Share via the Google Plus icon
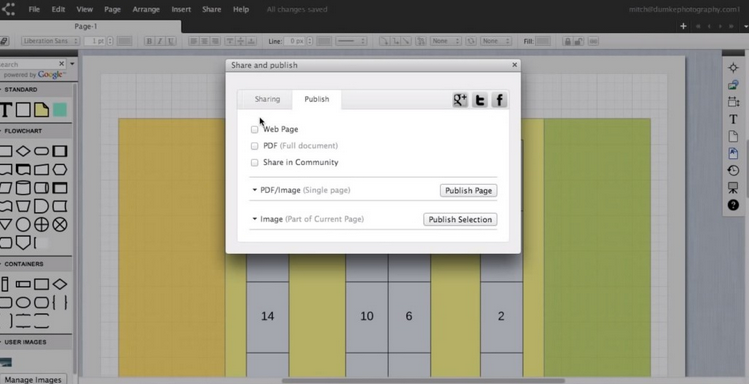The height and width of the screenshot is (384, 750). pyautogui.click(x=460, y=99)
